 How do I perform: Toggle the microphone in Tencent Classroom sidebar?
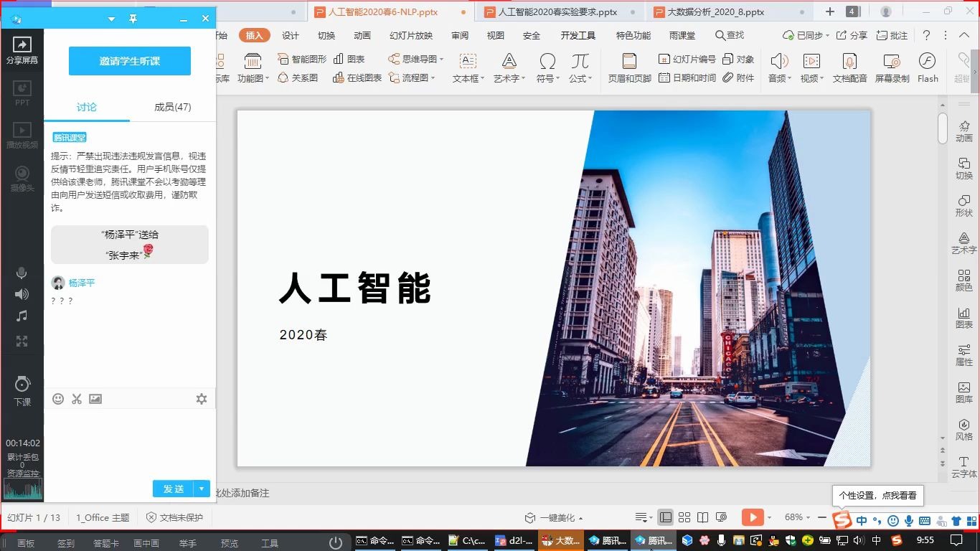[x=22, y=273]
